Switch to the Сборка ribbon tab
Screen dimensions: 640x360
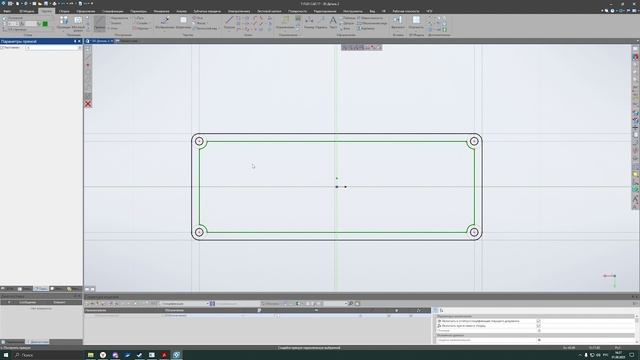[64, 11]
